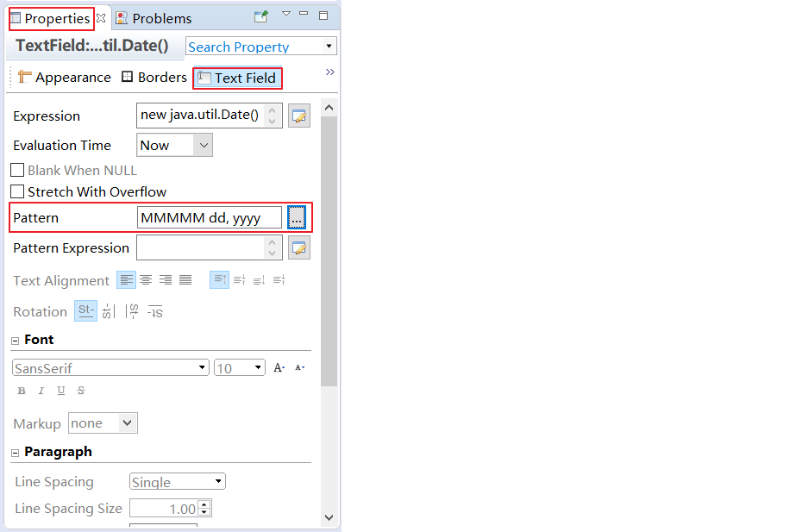Open the Appearance tab
This screenshot has height=532, width=796.
(x=65, y=77)
